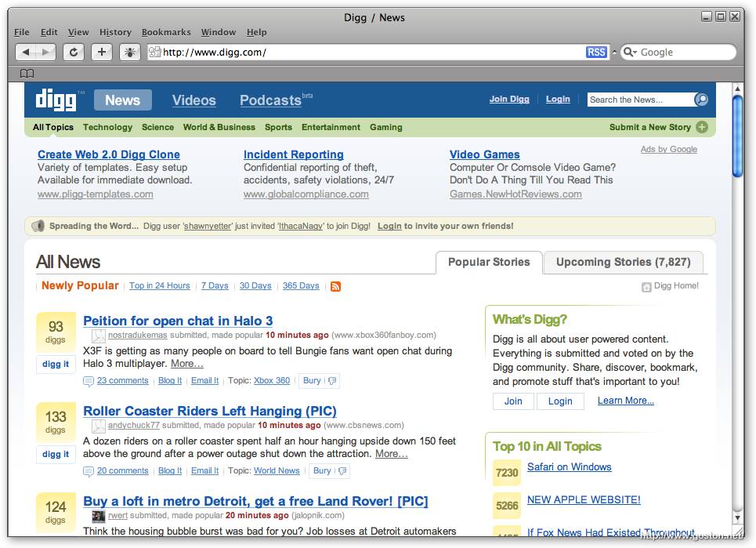Filter by the Gaming topic
This screenshot has width=756, height=548.
coord(385,127)
